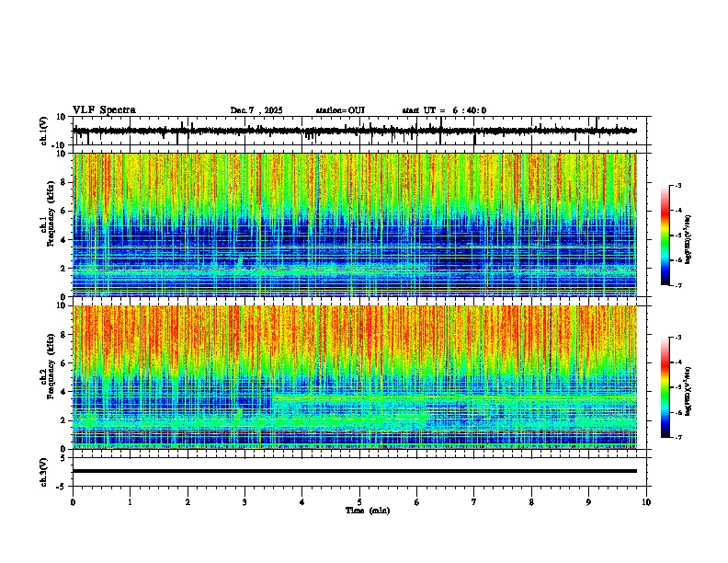
Task: Click the "5" tick on the ch.3(V) axis
Action: point(64,458)
